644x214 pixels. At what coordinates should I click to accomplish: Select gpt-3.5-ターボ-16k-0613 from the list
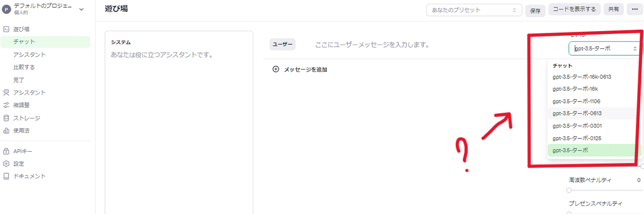pos(595,77)
